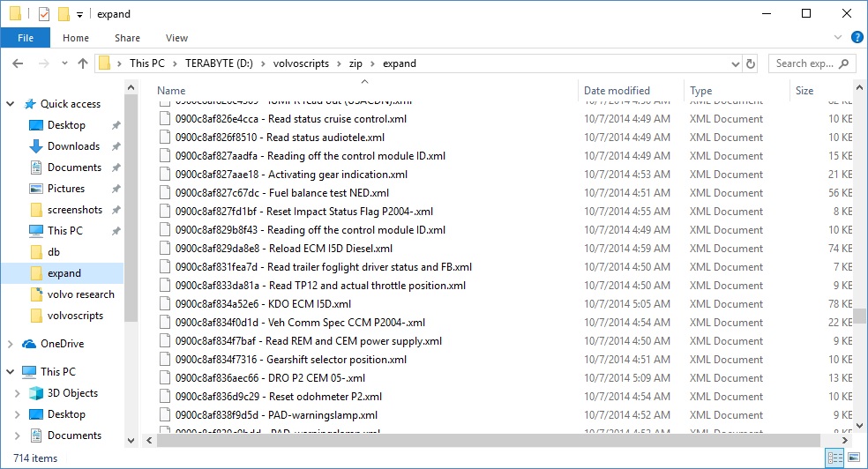Viewport: 868px width, 469px height.
Task: Select 'Read trailer foglight driver status and FB.xml'
Action: click(x=323, y=267)
